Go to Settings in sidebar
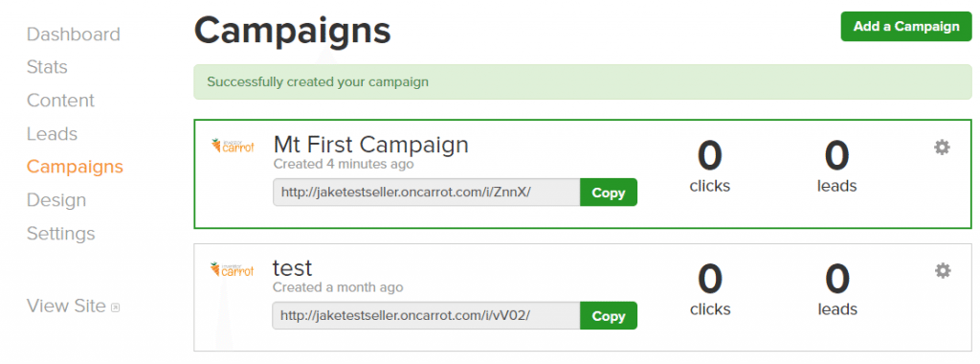Viewport: 980px width, 364px height. (60, 234)
